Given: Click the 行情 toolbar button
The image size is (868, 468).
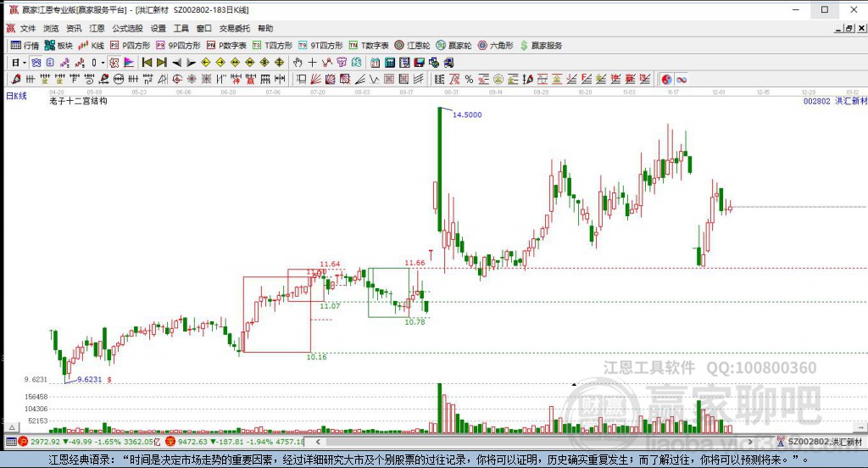Looking at the screenshot, I should click(x=25, y=46).
